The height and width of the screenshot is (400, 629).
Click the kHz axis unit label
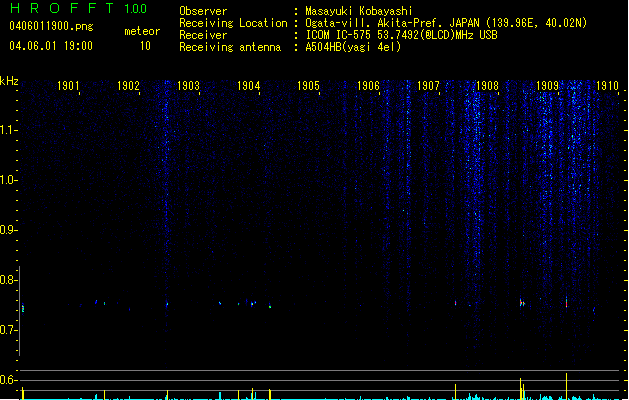click(x=9, y=81)
